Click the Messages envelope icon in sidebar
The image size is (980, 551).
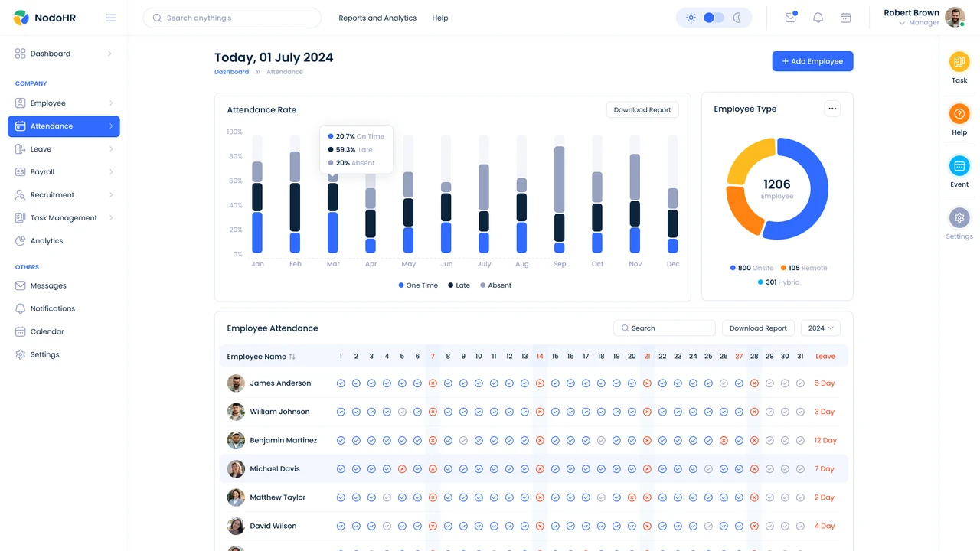[x=21, y=285]
